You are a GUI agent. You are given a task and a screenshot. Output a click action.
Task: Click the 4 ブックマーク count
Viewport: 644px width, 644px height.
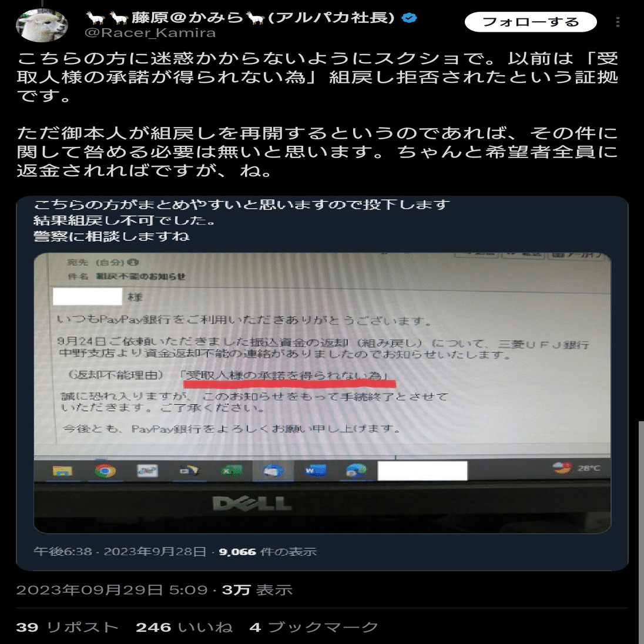(x=314, y=627)
